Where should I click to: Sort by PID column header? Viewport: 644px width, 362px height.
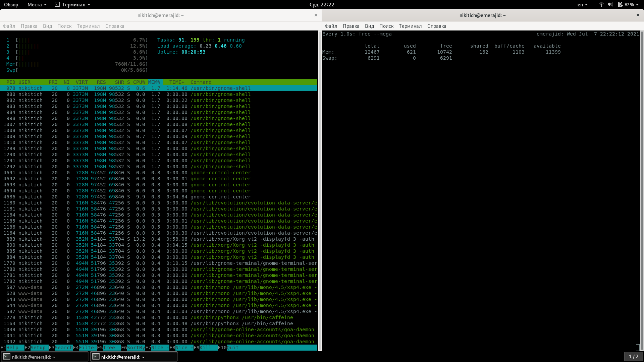pos(11,82)
